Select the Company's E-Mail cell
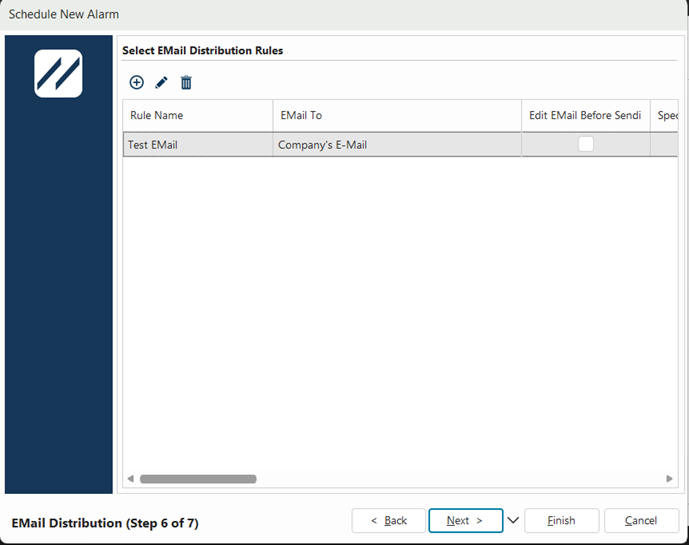689x545 pixels. click(x=397, y=145)
